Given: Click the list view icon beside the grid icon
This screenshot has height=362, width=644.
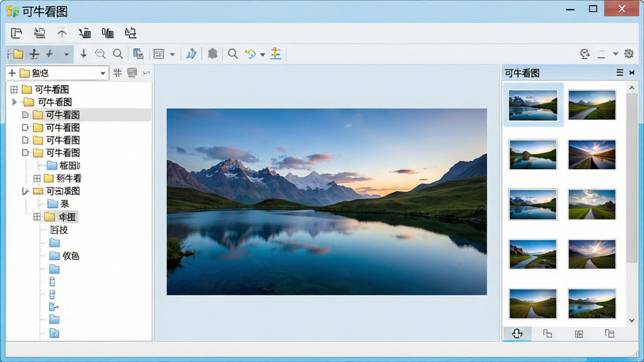Looking at the screenshot, I should [132, 73].
